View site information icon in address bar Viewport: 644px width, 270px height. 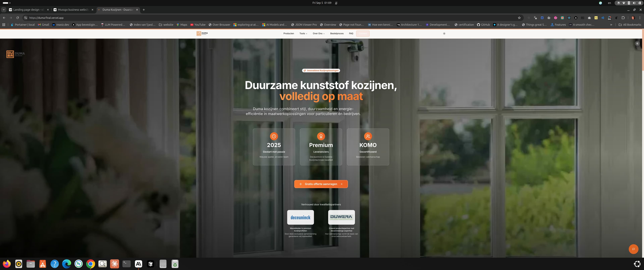(25, 18)
